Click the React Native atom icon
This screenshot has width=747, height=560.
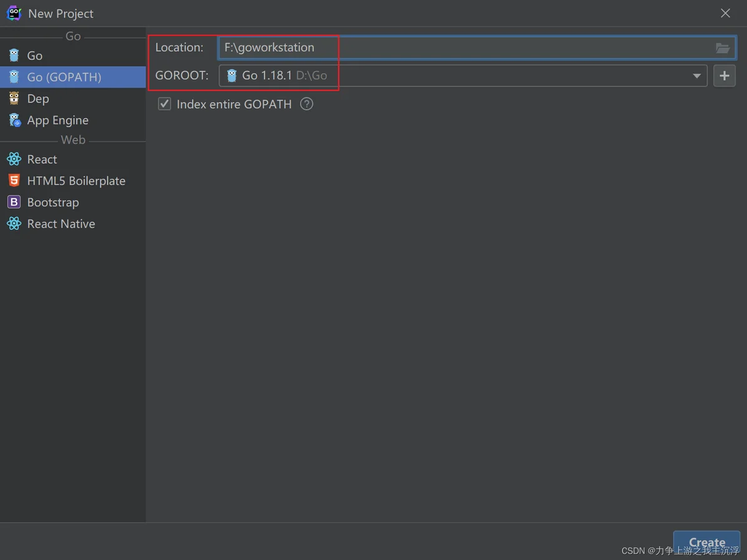coord(14,223)
